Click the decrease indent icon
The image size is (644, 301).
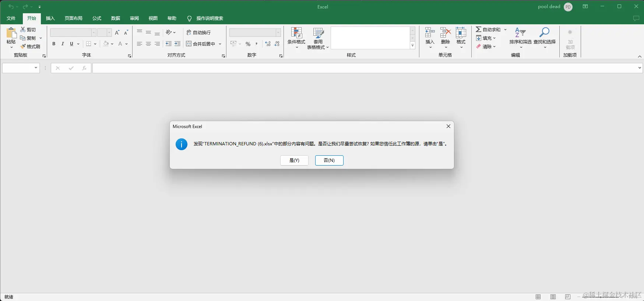click(169, 44)
